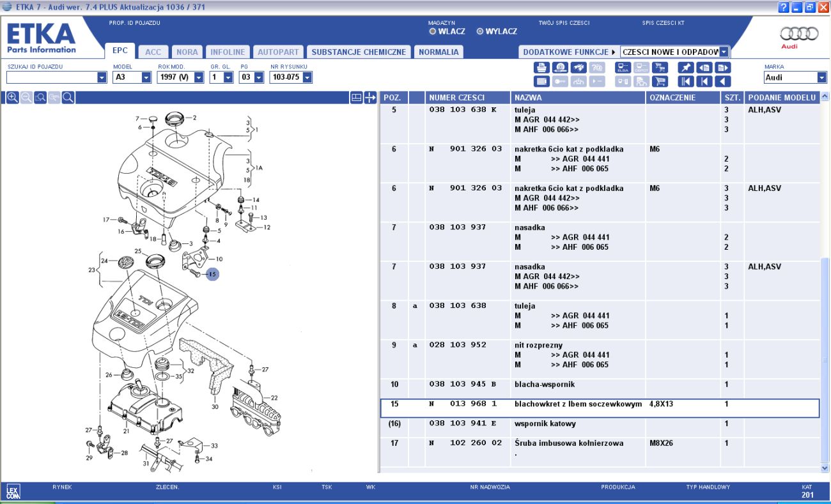Click the POZ. column header
The image size is (831, 504).
(x=394, y=98)
